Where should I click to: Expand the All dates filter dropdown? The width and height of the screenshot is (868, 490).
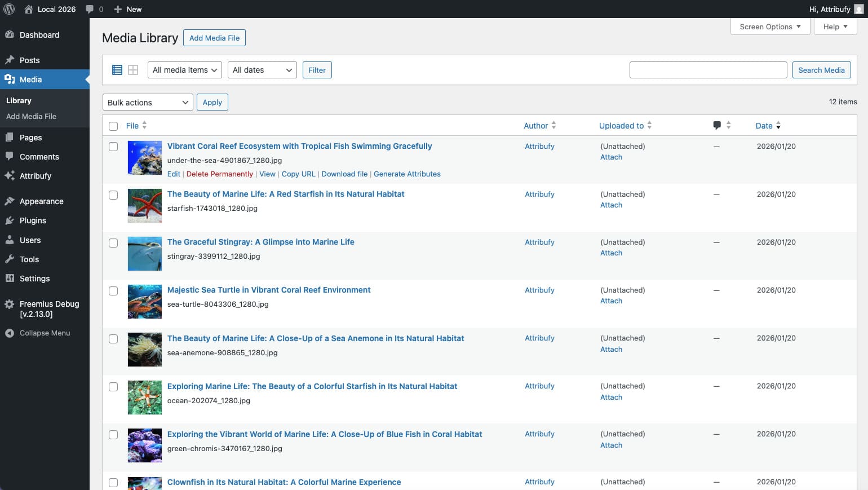[x=262, y=70]
